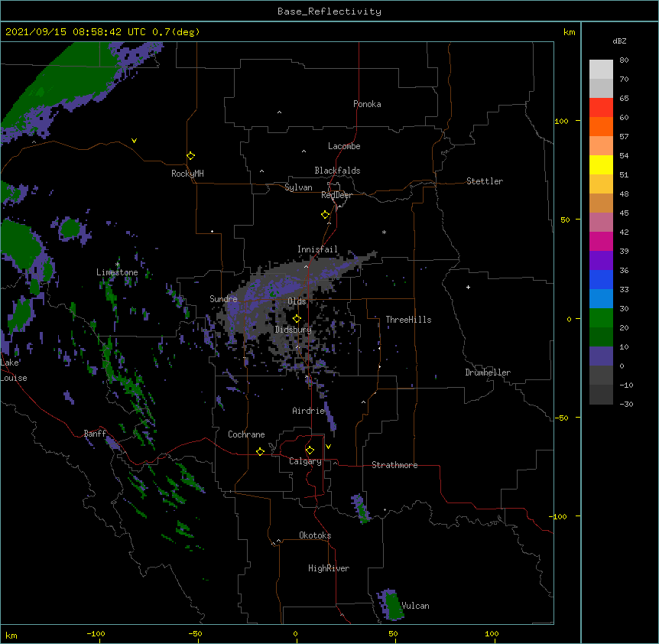Click the Limestone label on map
The height and width of the screenshot is (644, 659).
pos(117,272)
